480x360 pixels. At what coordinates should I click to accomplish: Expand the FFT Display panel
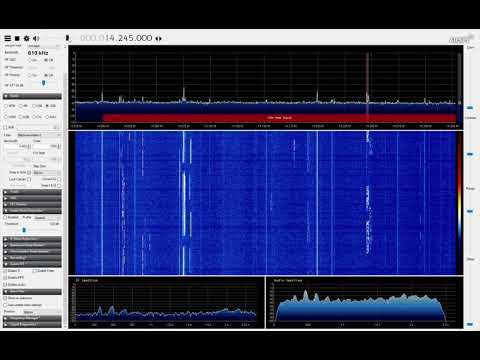[32, 204]
